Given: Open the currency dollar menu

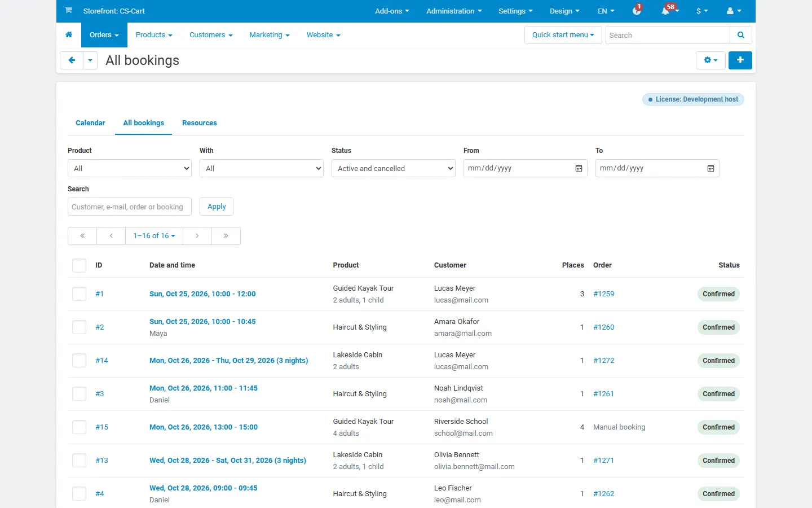Looking at the screenshot, I should pyautogui.click(x=702, y=11).
